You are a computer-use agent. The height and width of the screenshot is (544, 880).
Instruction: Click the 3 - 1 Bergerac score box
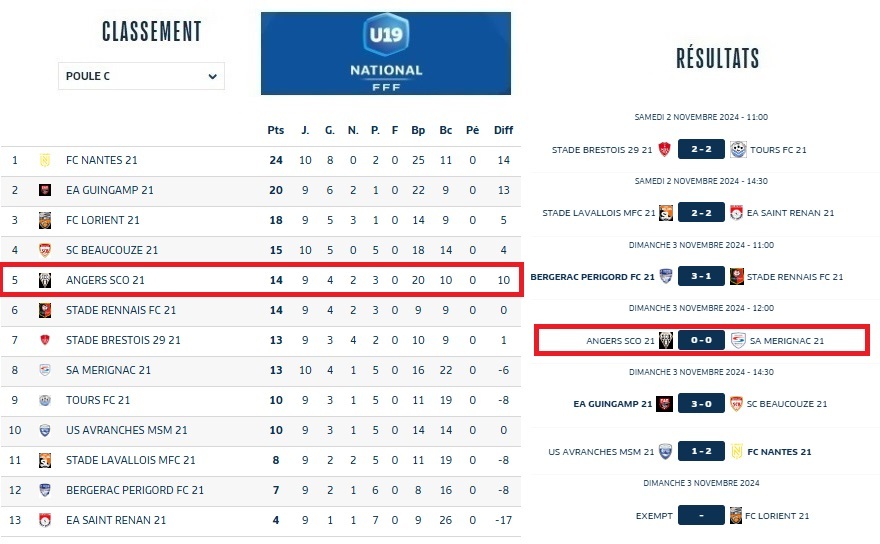[x=701, y=277]
